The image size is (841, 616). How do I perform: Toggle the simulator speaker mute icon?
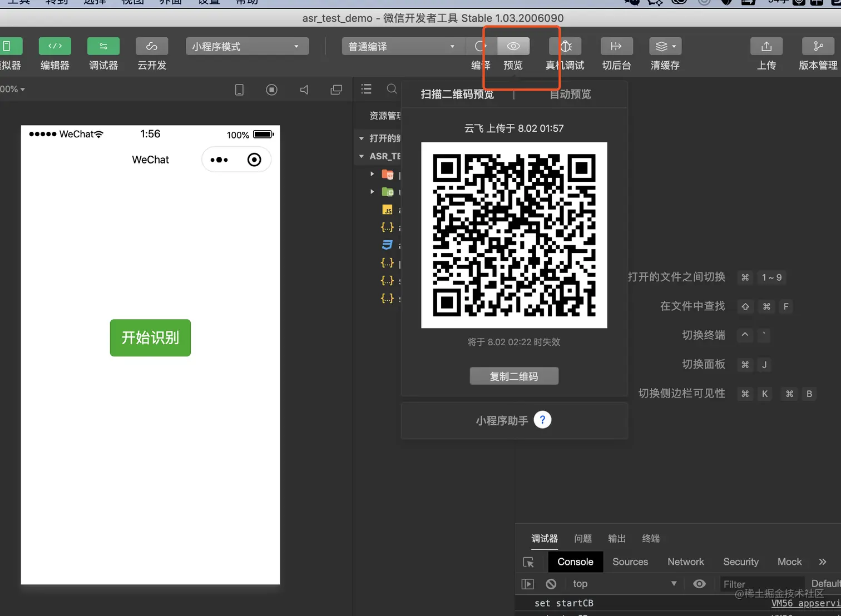pyautogui.click(x=304, y=90)
